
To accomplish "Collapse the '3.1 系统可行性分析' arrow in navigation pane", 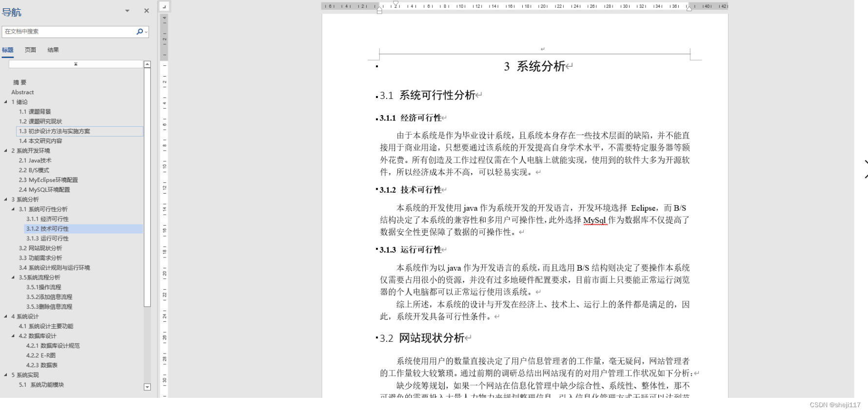I will point(13,209).
